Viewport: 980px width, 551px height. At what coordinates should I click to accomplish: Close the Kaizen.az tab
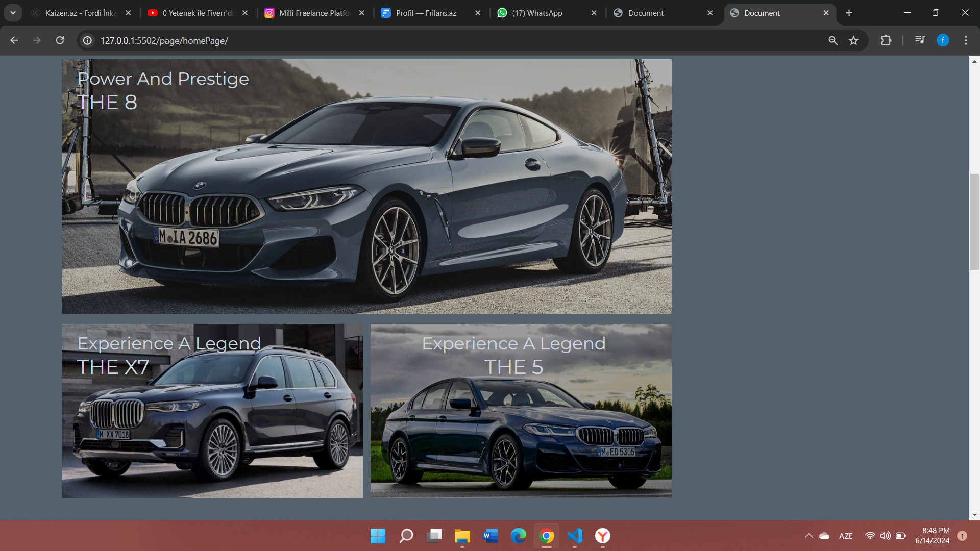pyautogui.click(x=128, y=13)
